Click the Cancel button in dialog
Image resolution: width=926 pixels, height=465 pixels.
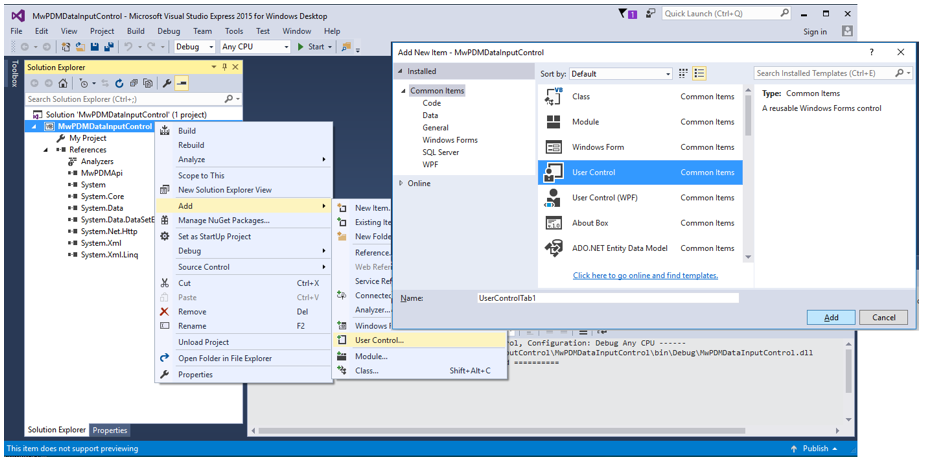point(884,317)
